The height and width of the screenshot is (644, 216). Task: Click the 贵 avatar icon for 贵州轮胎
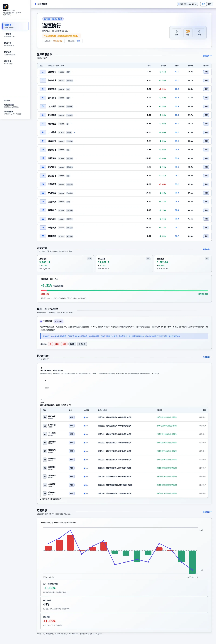(45, 460)
